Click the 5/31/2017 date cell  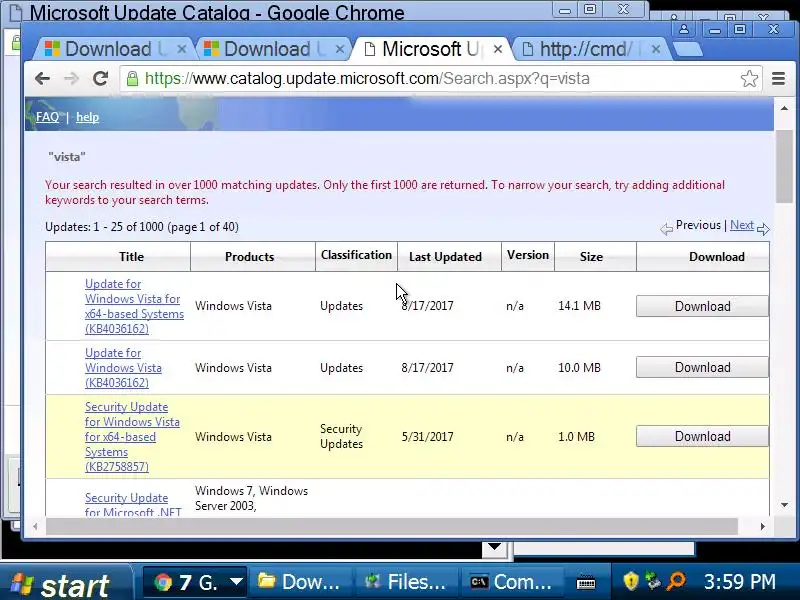[x=427, y=437]
